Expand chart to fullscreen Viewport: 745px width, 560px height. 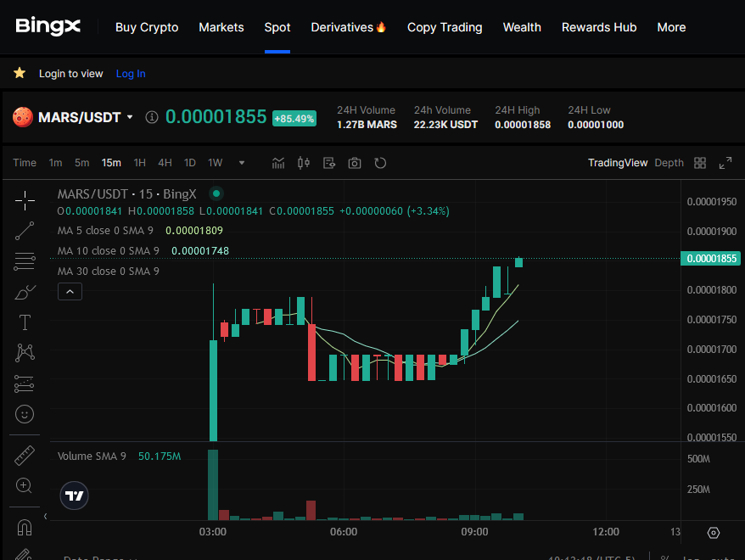(x=725, y=163)
